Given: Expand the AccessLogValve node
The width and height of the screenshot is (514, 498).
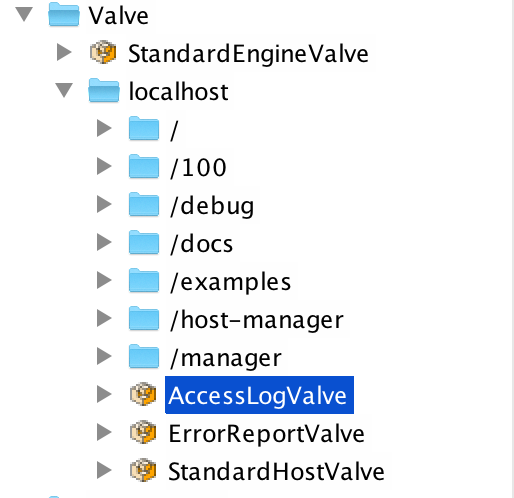Looking at the screenshot, I should click(x=104, y=394).
